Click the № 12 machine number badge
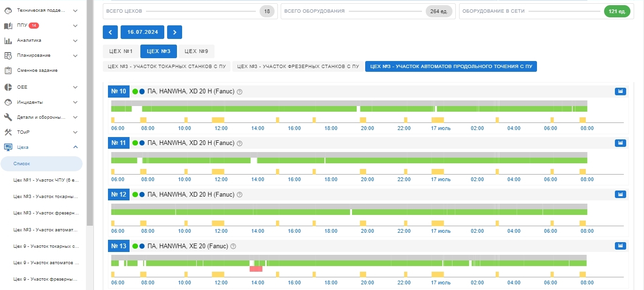Image resolution: width=644 pixels, height=290 pixels. click(x=118, y=194)
